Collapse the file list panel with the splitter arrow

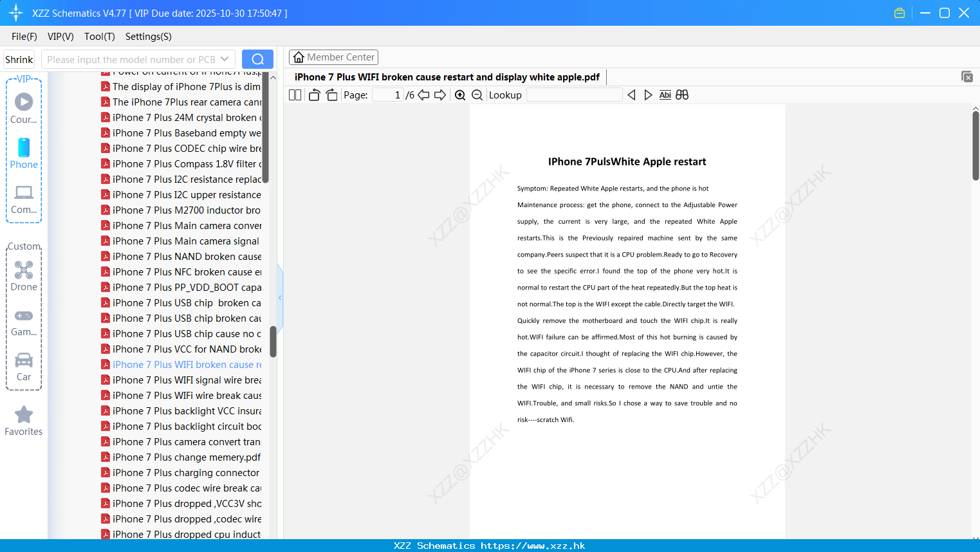pos(280,298)
